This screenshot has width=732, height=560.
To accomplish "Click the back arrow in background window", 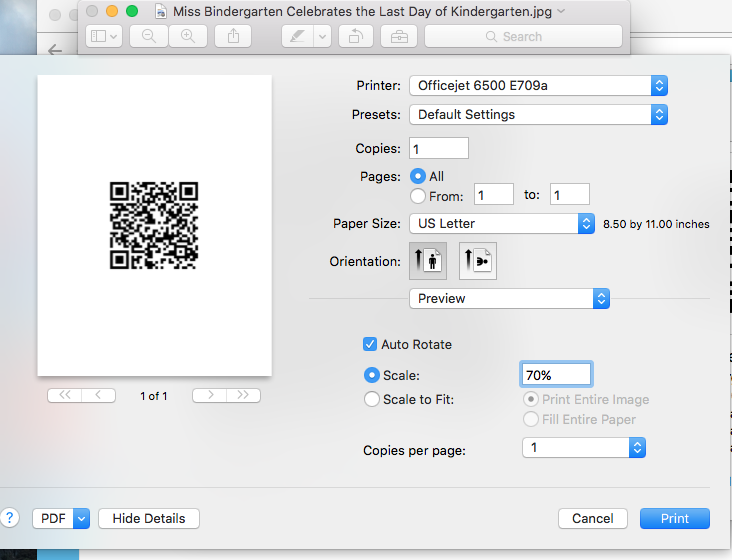I will (55, 49).
